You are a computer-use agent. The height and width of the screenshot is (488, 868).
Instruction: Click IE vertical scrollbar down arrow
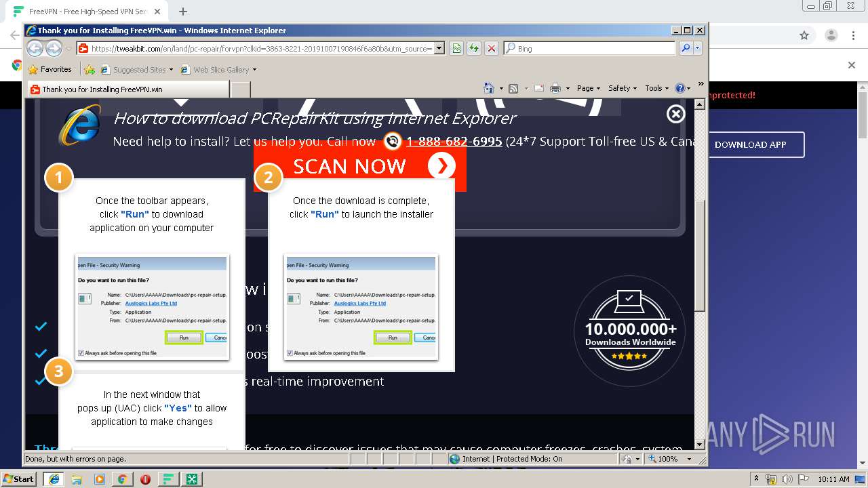coord(700,445)
